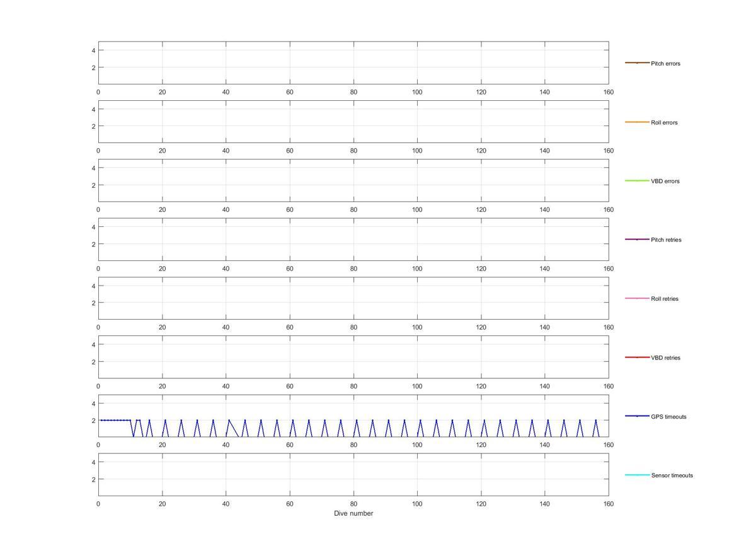Click the VBD retries legend label
756x558 pixels.
(x=665, y=357)
